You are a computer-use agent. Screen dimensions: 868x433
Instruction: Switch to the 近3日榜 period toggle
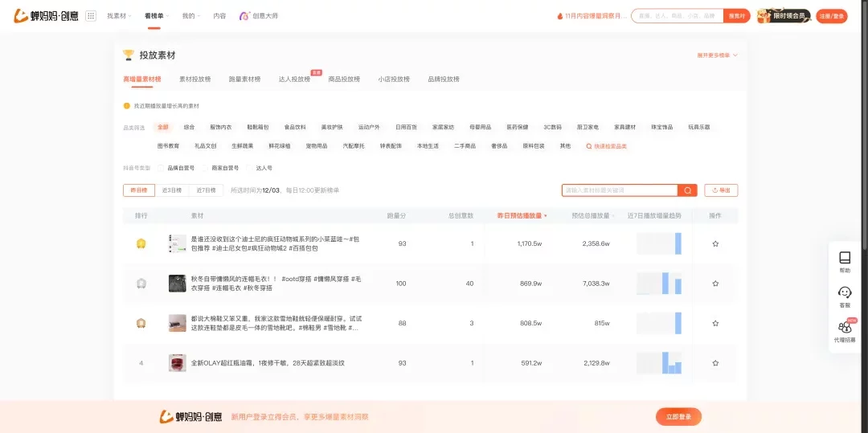(172, 190)
